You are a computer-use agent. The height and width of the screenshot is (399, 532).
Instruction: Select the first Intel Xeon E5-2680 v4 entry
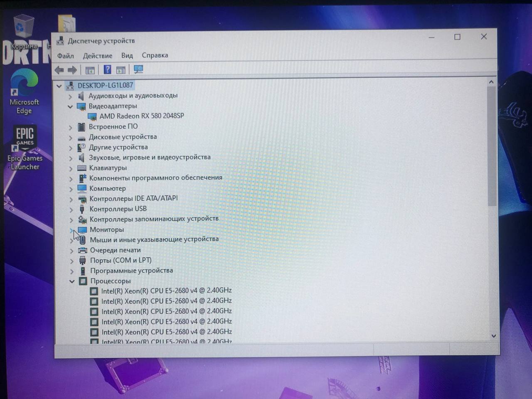(166, 291)
